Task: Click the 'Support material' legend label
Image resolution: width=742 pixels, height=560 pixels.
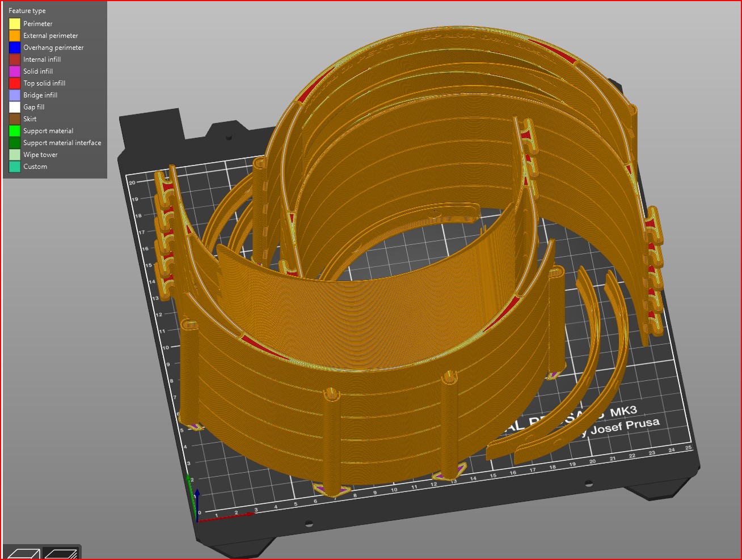Action: [48, 131]
